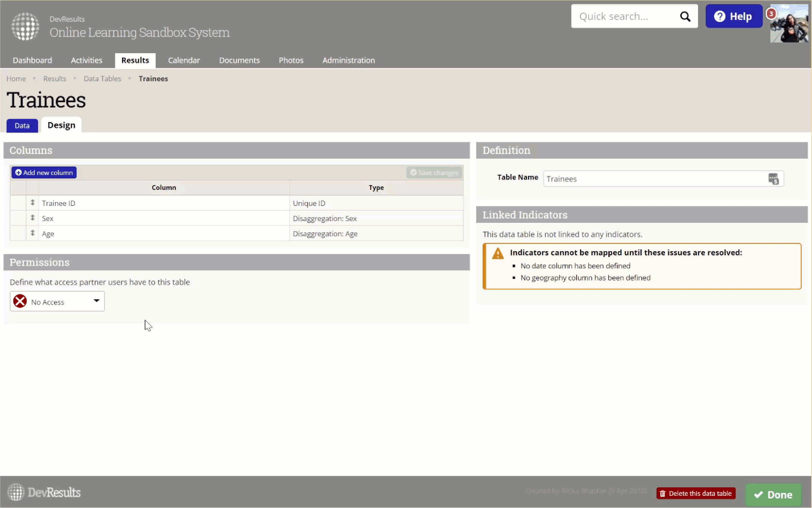
Task: Click Add new column button
Action: click(x=44, y=173)
